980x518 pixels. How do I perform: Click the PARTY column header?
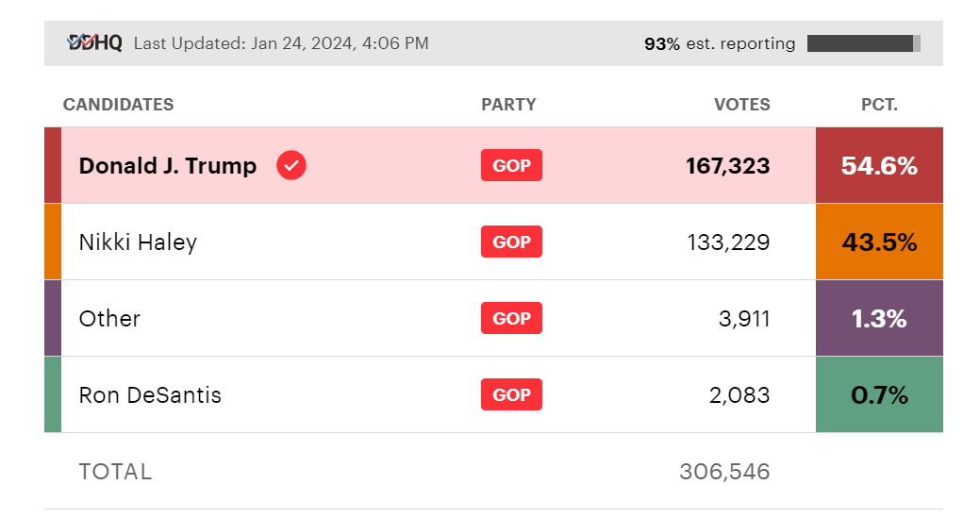[x=508, y=105]
